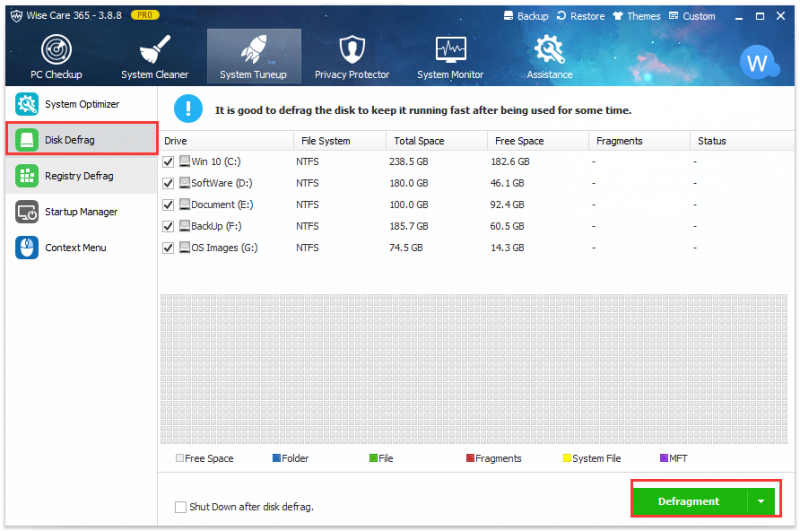Select the System Tuneup rocket icon
Screen dimensions: 800x531
253,49
